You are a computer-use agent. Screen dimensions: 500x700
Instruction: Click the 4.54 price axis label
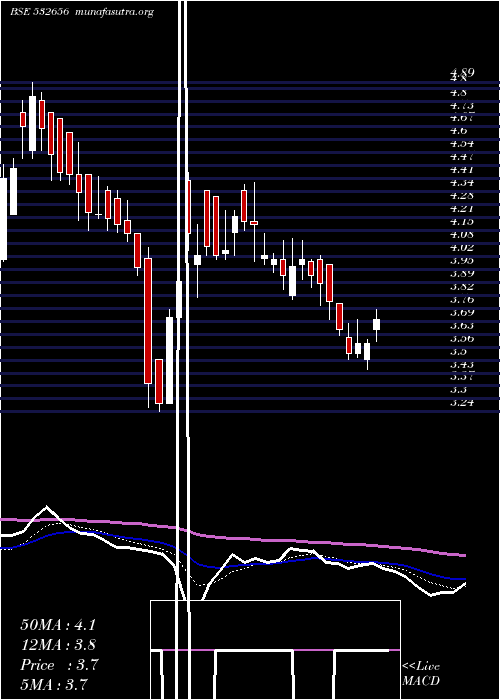tap(462, 144)
